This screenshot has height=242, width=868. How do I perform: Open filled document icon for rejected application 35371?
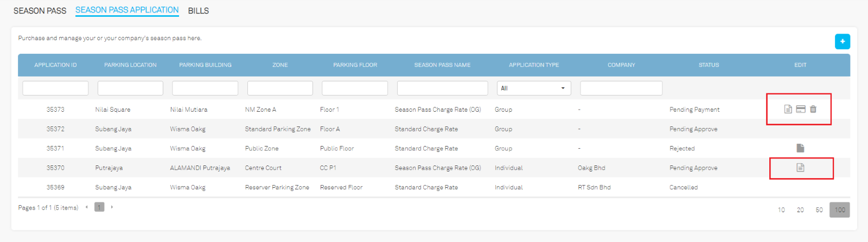tap(800, 148)
